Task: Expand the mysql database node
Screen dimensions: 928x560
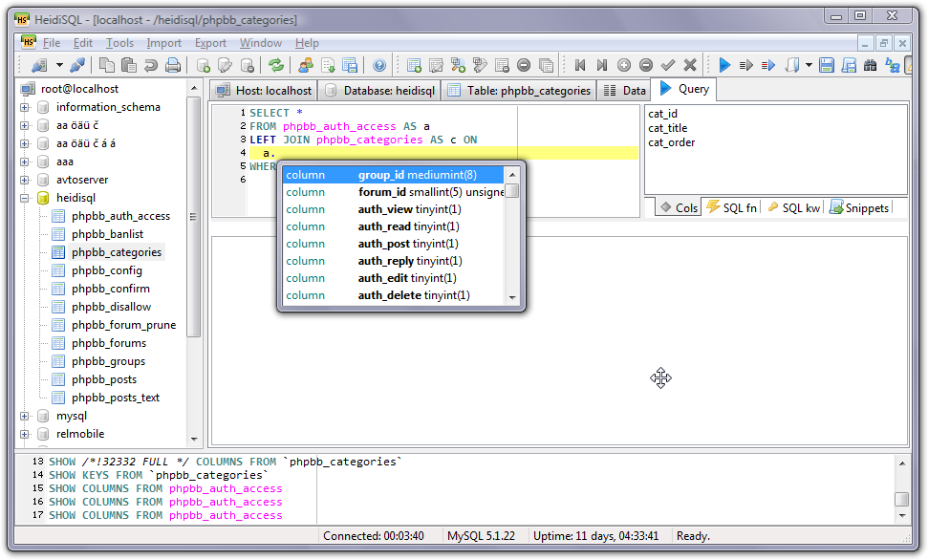Action: pos(24,416)
